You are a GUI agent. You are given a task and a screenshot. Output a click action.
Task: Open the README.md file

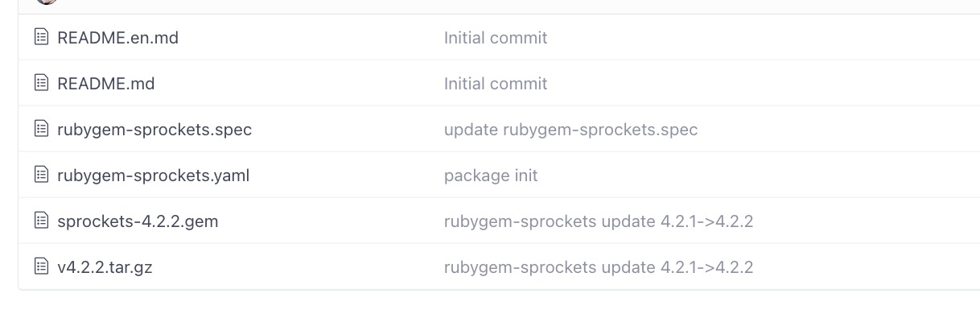105,84
